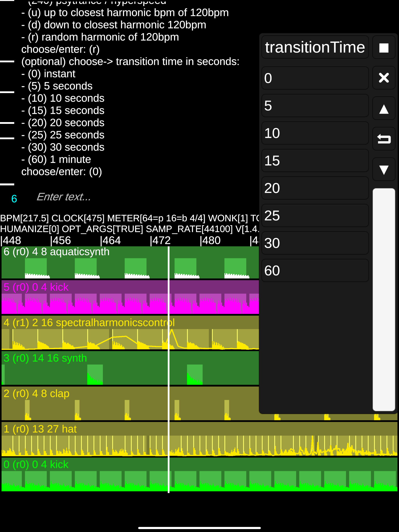
Task: Click the WONK[1] status text
Action: (x=228, y=218)
